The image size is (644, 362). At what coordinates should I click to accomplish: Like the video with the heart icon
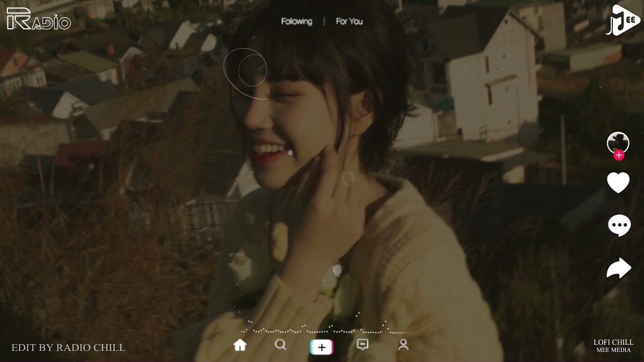pos(618,183)
